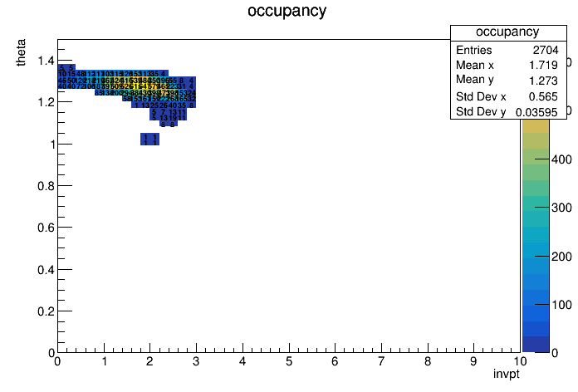
Task: Select the Std Dev y value "0.03595"
Action: tap(536, 112)
